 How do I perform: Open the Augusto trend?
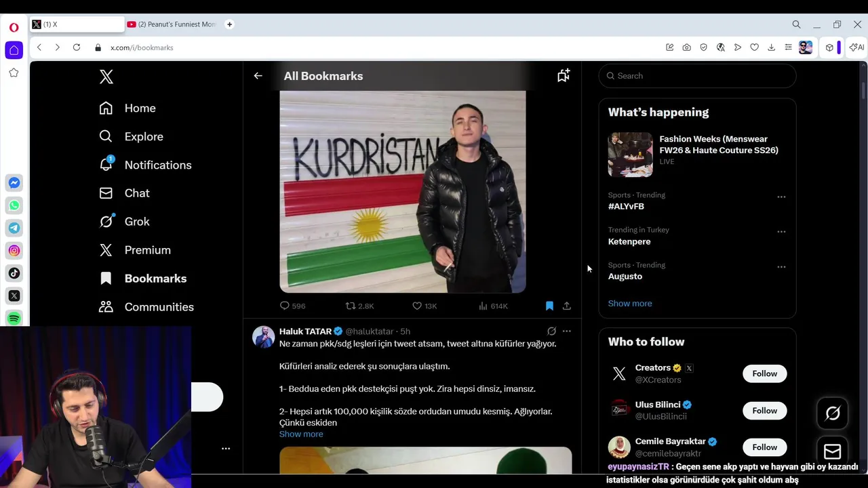625,277
